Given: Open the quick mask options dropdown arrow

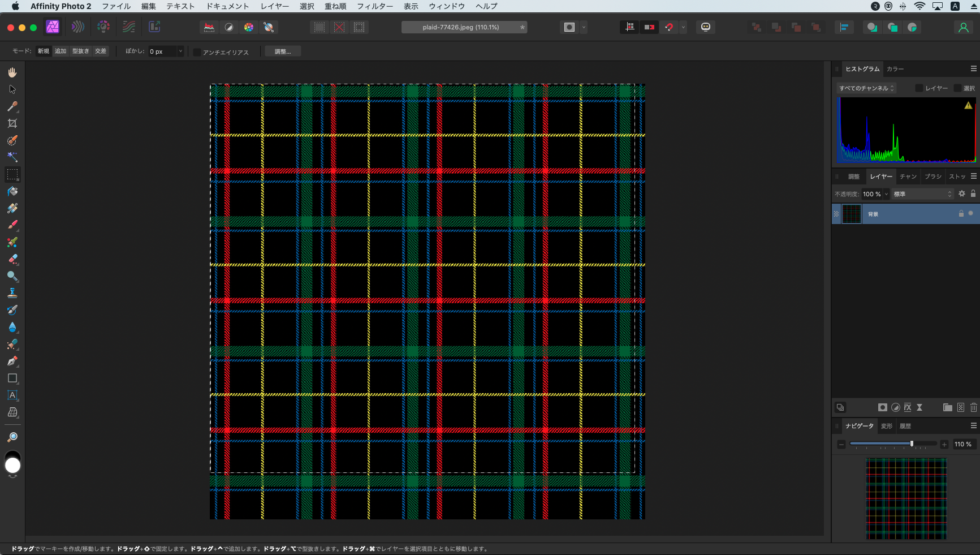Looking at the screenshot, I should (584, 27).
